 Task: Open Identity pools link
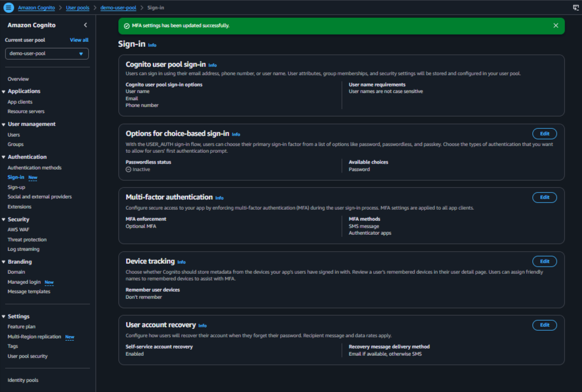point(23,380)
